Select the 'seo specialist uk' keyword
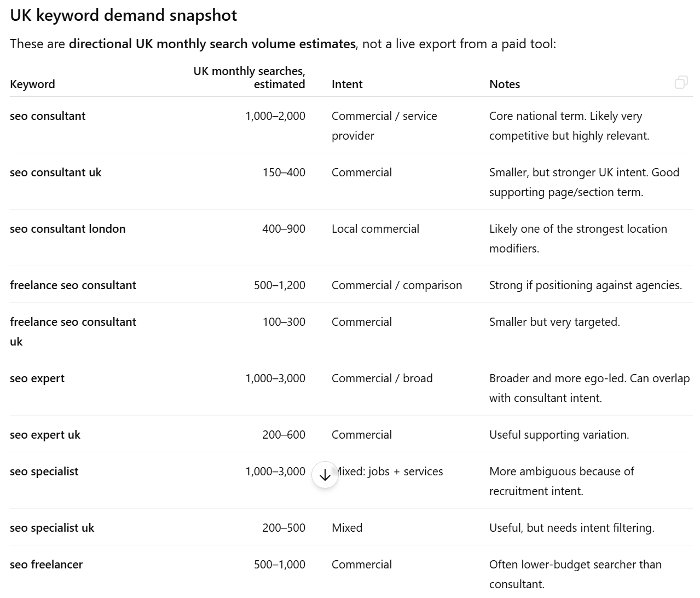This screenshot has height=598, width=700. click(x=52, y=528)
